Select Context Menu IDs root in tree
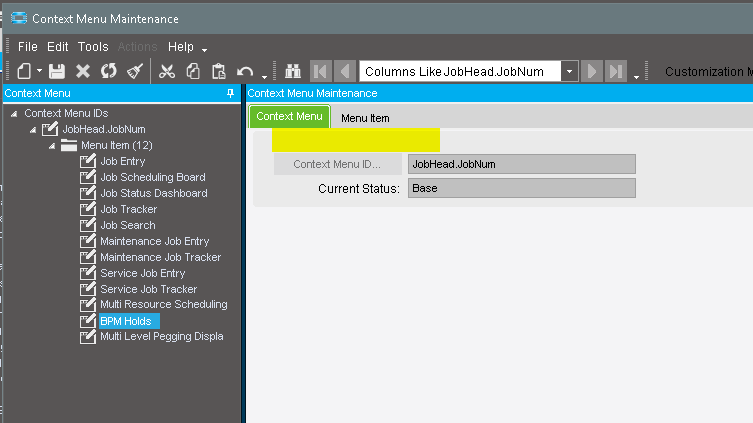Screen dimensions: 753x423 66,113
